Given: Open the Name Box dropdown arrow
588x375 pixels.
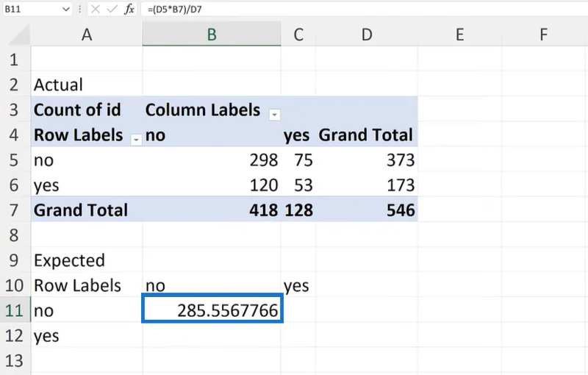Looking at the screenshot, I should [66, 10].
